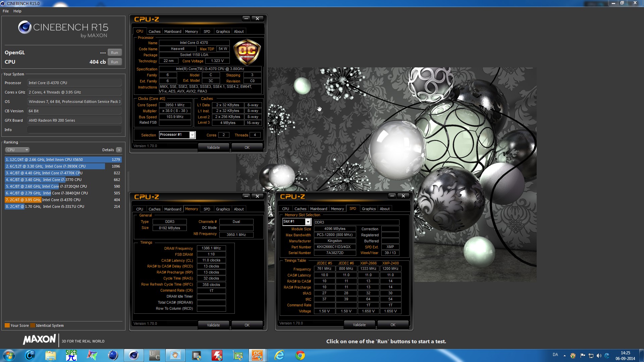Launch Google Chrome from taskbar
Screen dimensions: 644x362
click(x=300, y=355)
